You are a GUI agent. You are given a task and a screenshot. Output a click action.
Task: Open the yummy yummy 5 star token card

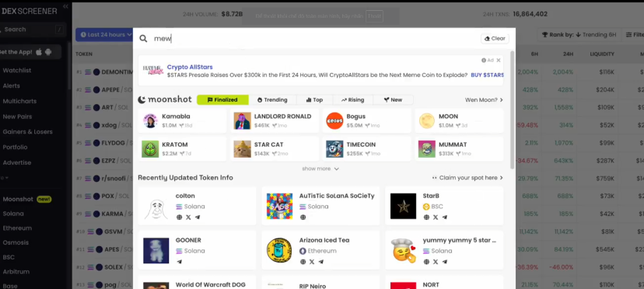point(444,250)
